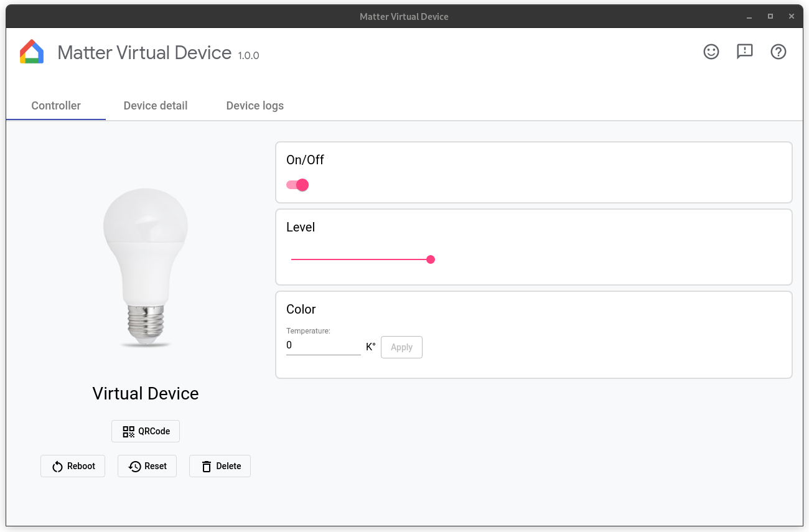The image size is (809, 532).
Task: Click the "Temperature:" label
Action: (x=308, y=331)
